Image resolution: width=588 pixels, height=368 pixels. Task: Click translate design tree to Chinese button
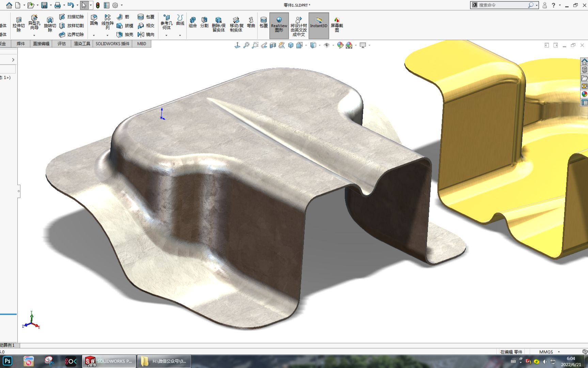coord(299,26)
